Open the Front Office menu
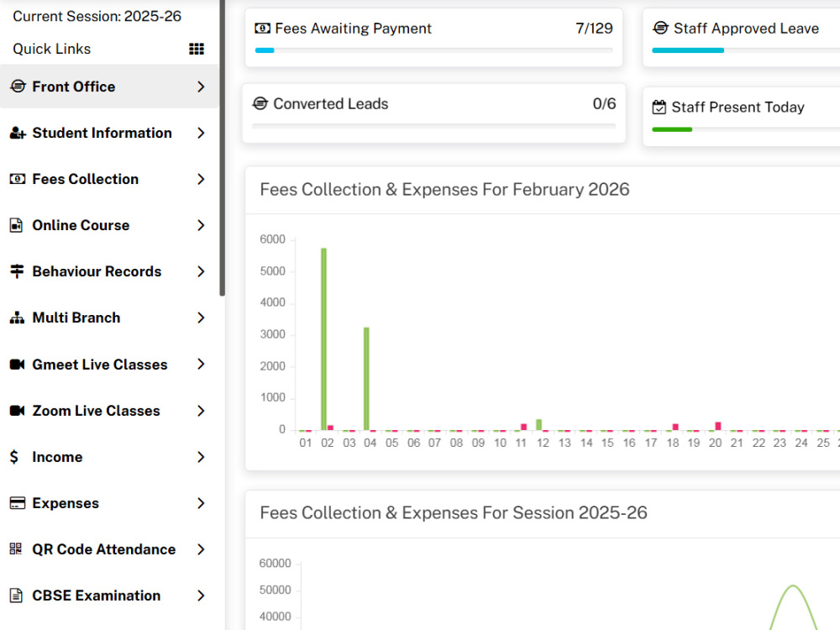840x630 pixels. click(x=108, y=87)
